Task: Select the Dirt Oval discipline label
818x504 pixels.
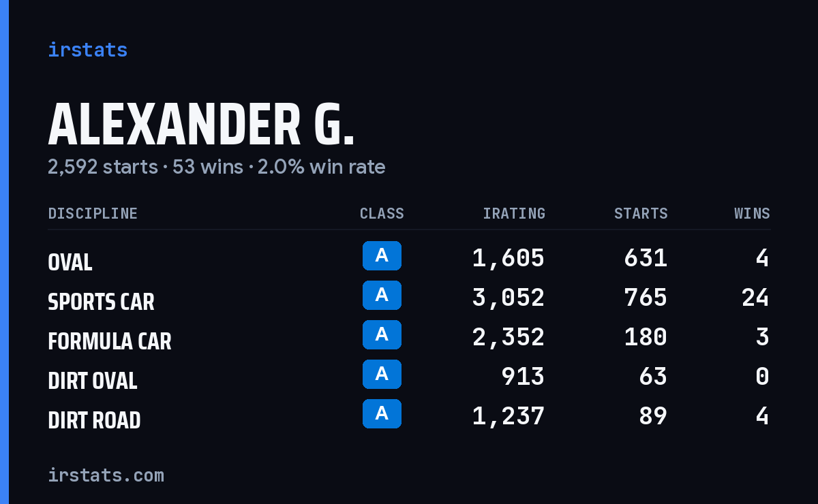Action: coord(93,381)
